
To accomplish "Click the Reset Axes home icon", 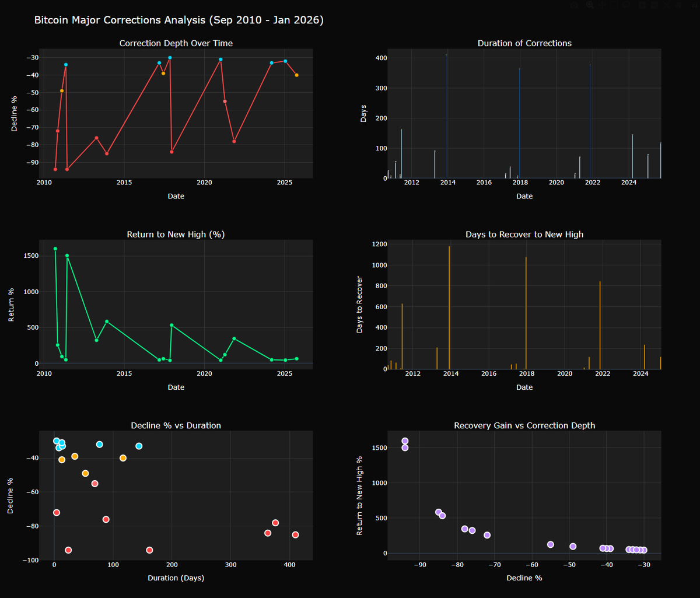I will click(x=679, y=5).
